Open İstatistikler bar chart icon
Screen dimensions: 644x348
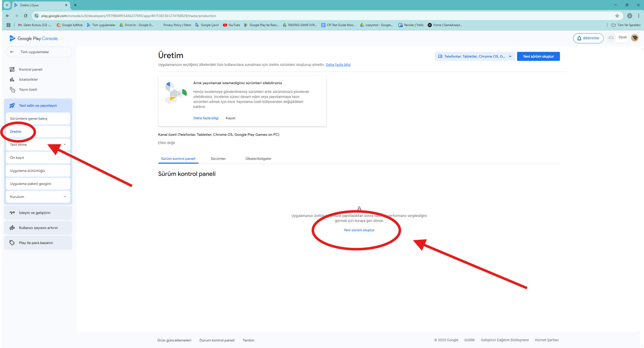12,79
